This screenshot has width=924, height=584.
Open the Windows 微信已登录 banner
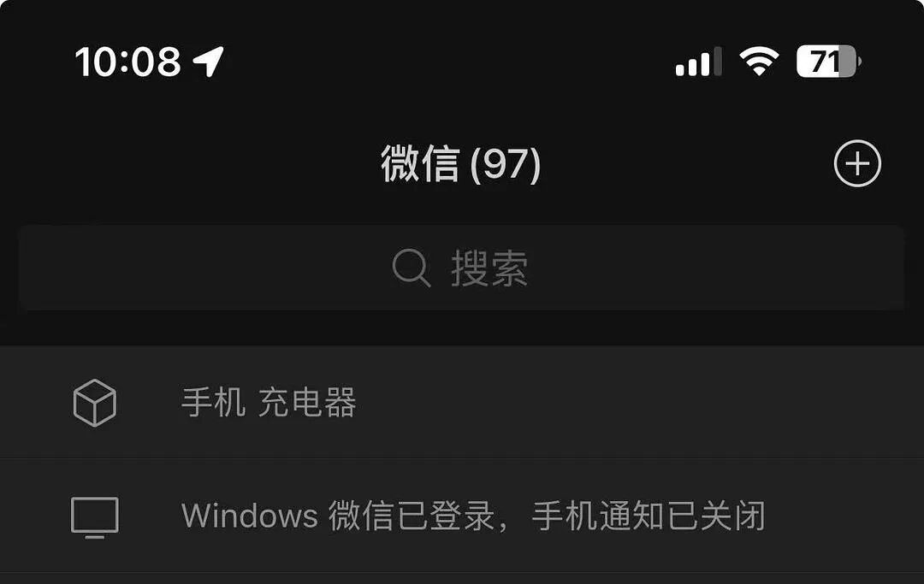(x=462, y=516)
